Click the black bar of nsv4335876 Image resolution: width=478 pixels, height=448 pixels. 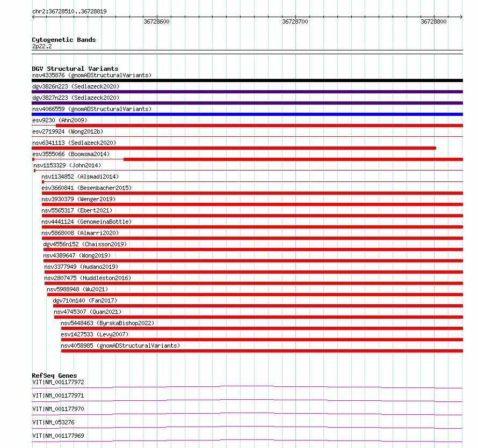pos(247,80)
